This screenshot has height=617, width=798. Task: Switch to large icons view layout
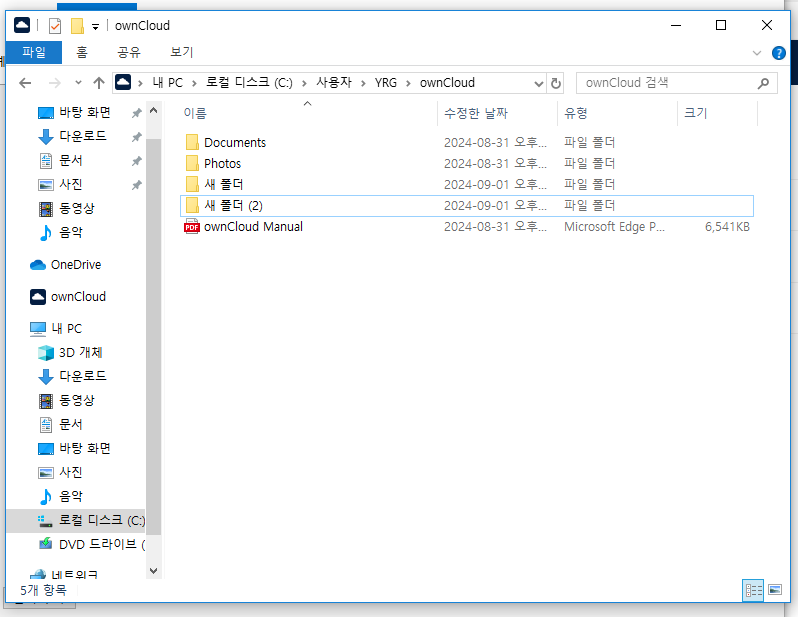775,590
